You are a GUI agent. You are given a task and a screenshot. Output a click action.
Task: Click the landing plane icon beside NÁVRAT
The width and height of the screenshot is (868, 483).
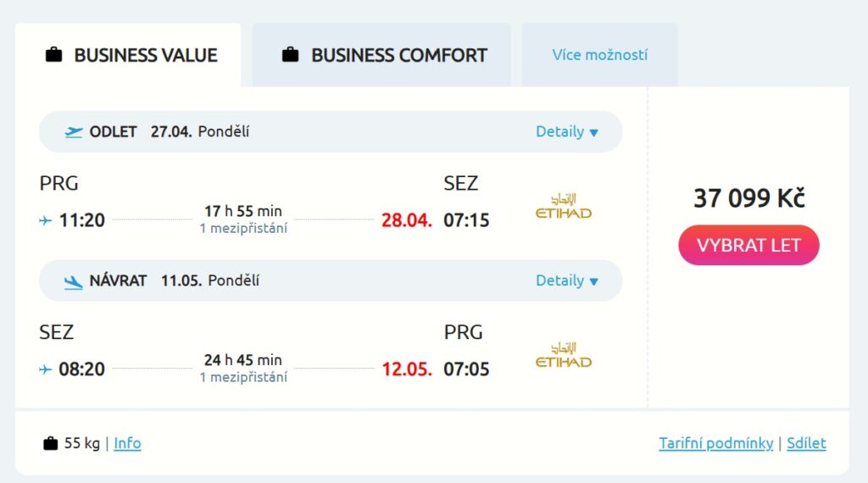tap(74, 281)
